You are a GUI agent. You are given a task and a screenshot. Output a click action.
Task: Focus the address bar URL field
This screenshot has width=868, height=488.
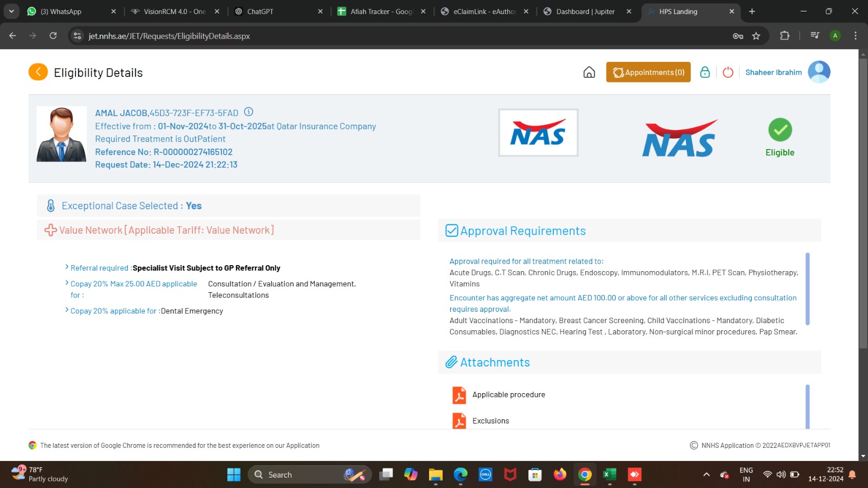[x=401, y=36]
